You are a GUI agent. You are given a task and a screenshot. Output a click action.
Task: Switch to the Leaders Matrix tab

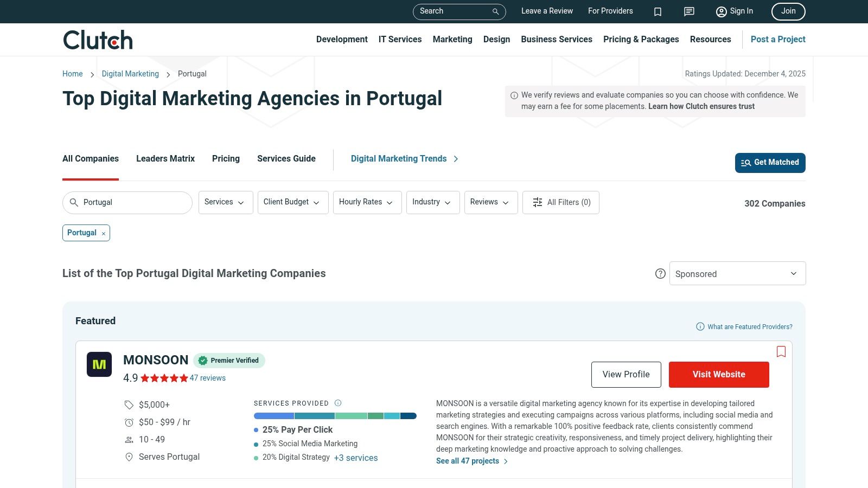tap(165, 158)
